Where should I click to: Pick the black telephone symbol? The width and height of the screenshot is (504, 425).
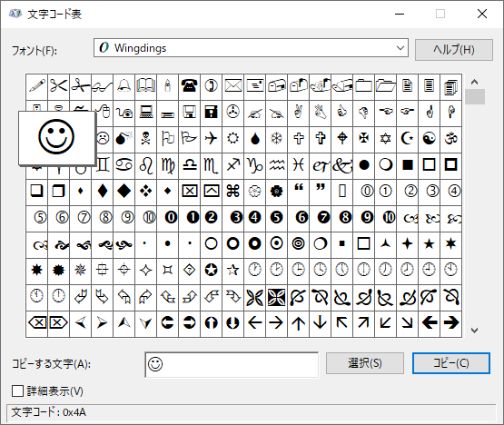tap(189, 86)
